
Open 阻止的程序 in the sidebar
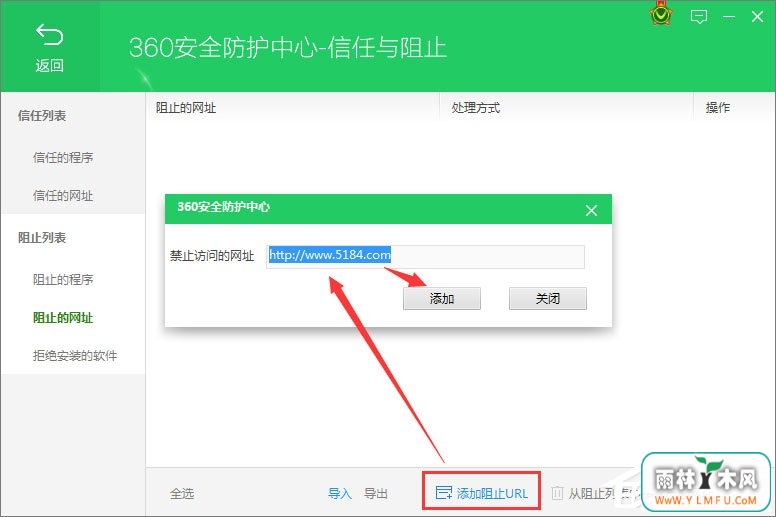coord(63,280)
